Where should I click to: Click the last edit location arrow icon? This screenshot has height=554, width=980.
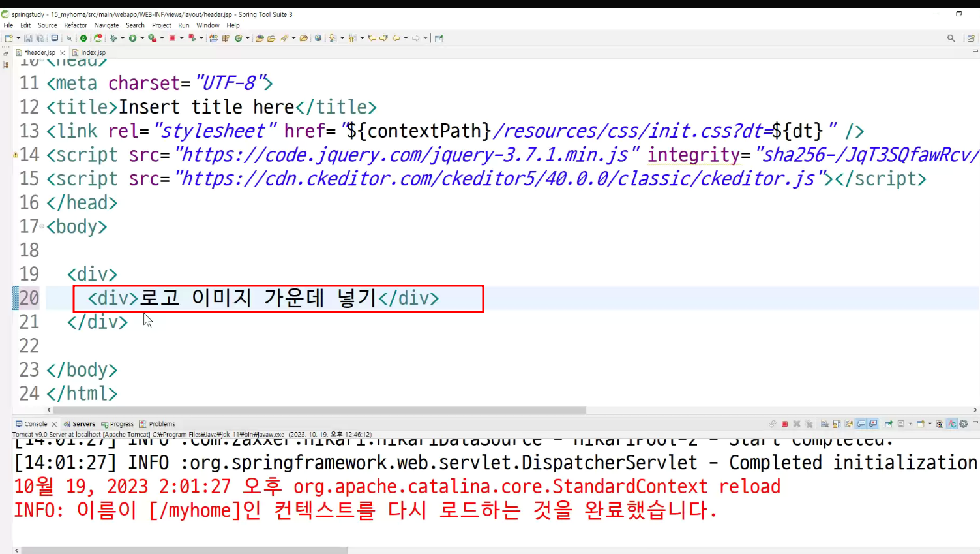(x=372, y=38)
